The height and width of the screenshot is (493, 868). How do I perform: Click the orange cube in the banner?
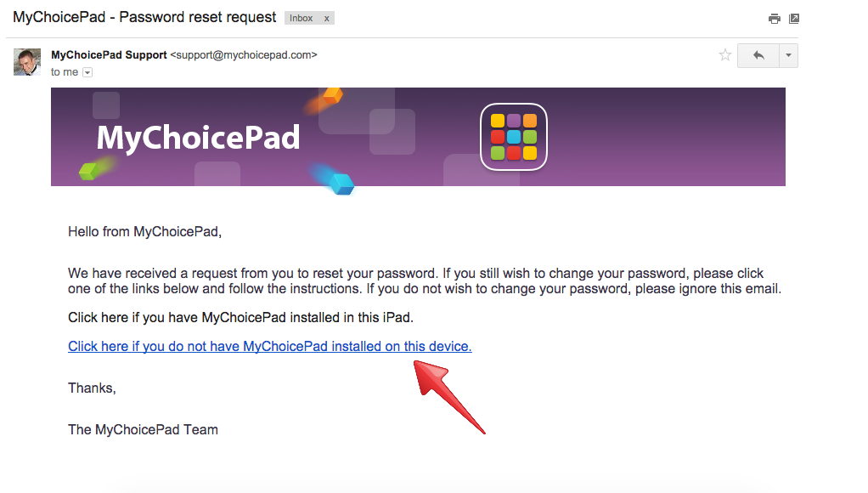pyautogui.click(x=332, y=95)
